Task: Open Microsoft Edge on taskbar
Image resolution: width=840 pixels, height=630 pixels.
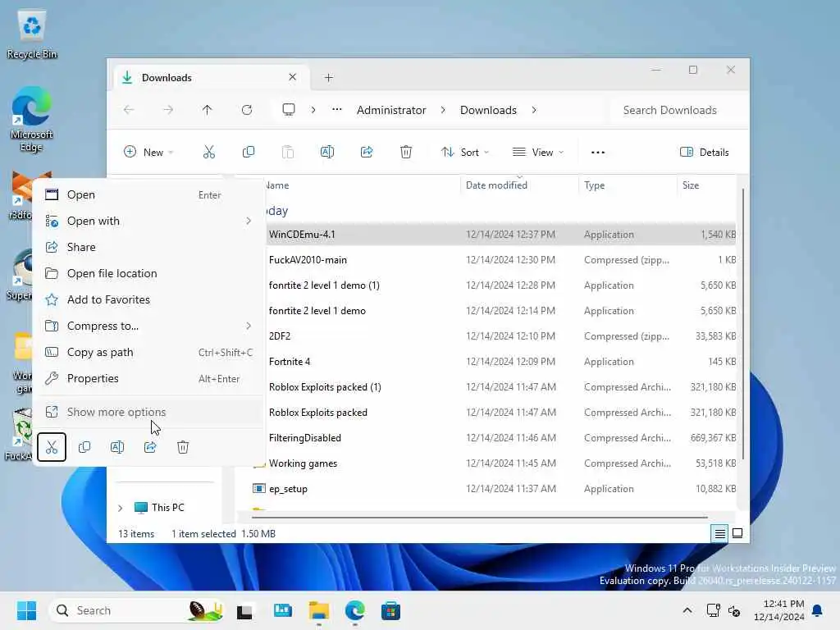Action: (x=354, y=610)
